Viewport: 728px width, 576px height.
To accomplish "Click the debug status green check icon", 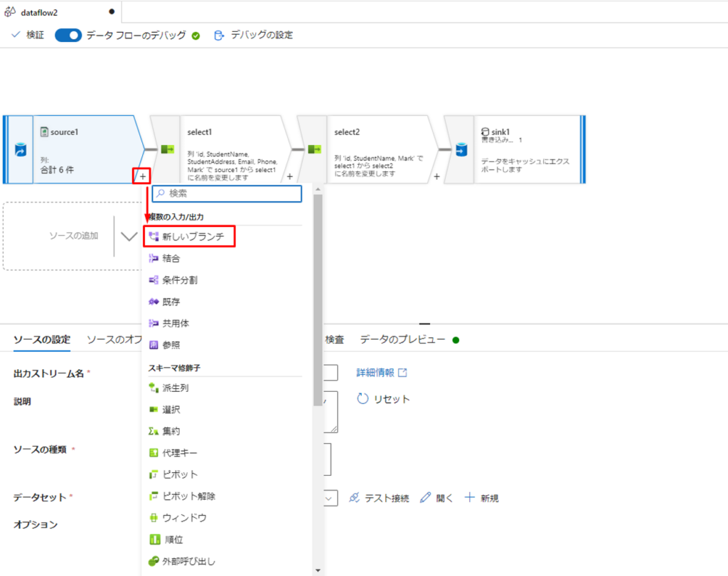I will point(196,36).
